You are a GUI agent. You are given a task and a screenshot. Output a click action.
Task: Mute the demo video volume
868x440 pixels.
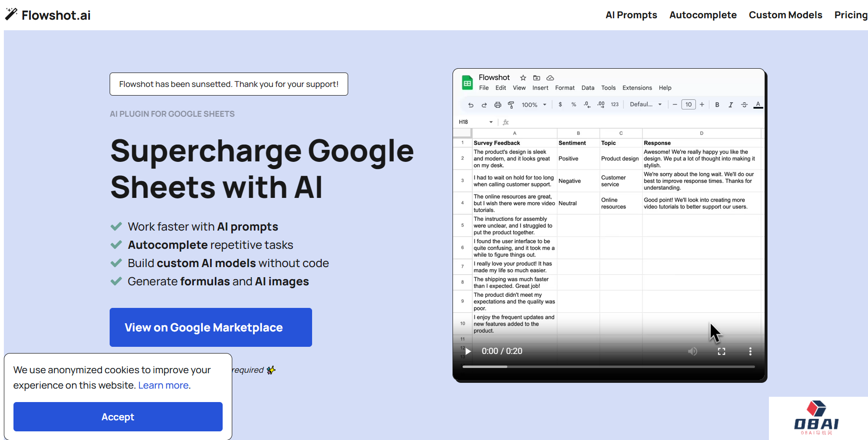692,351
